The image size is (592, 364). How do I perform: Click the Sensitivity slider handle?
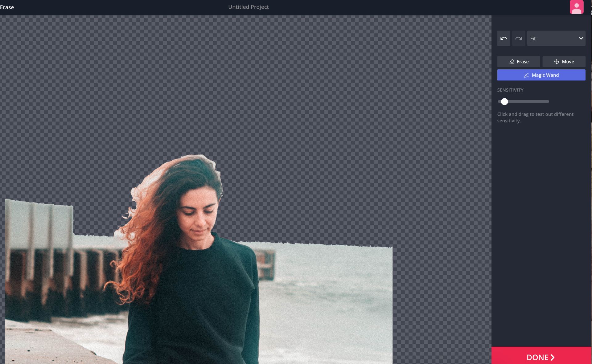tap(504, 101)
